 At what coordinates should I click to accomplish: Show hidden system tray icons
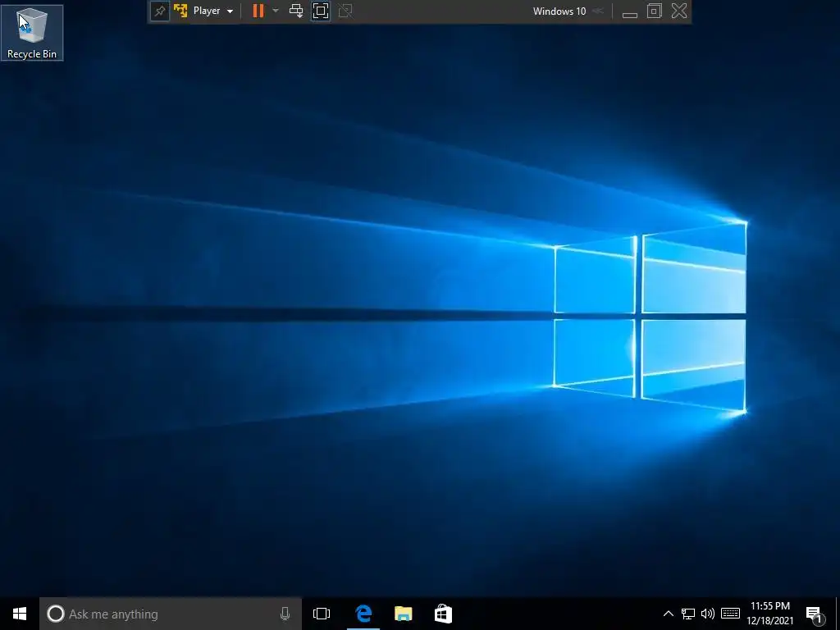coord(668,614)
